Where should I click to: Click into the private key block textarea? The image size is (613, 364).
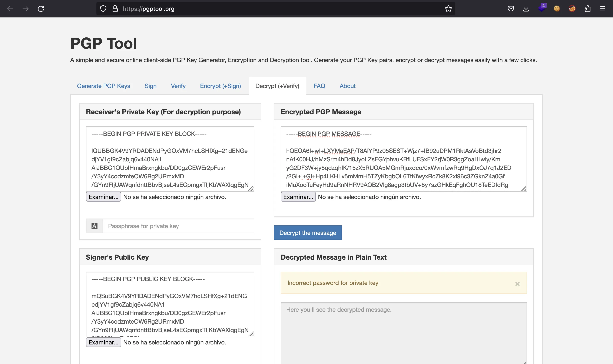(170, 159)
